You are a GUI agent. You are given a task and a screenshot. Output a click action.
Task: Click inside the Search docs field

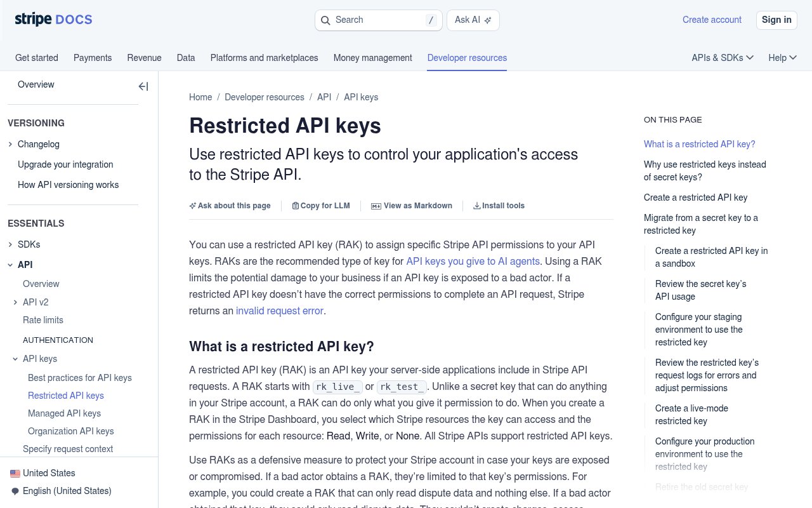click(378, 20)
